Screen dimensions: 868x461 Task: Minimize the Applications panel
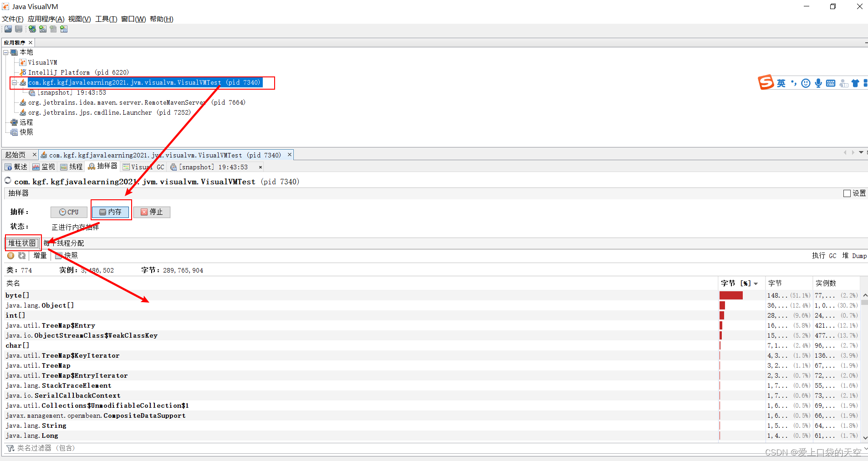coord(866,43)
